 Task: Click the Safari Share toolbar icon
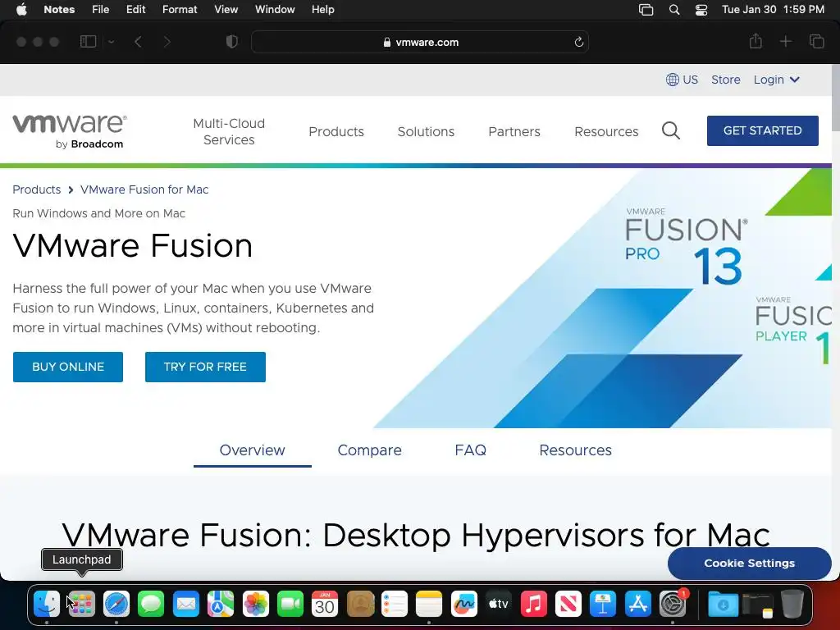click(x=756, y=41)
